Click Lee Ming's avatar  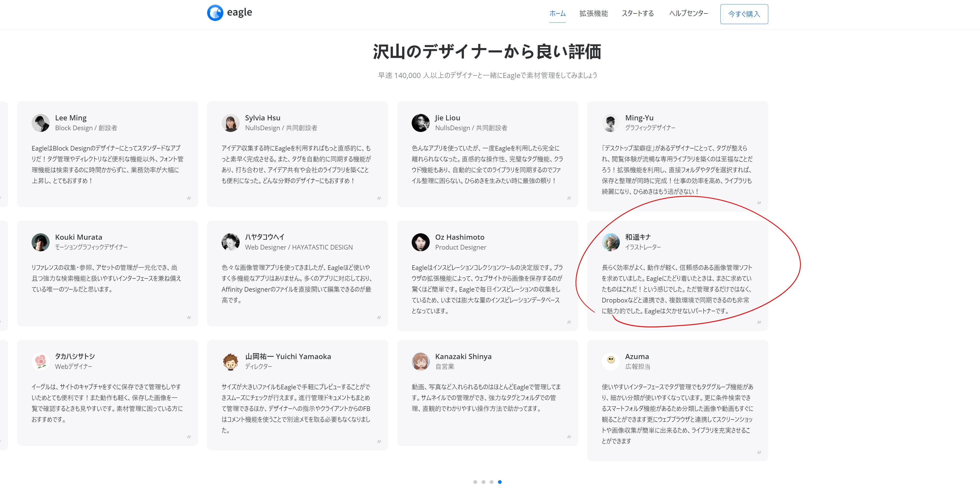[40, 123]
